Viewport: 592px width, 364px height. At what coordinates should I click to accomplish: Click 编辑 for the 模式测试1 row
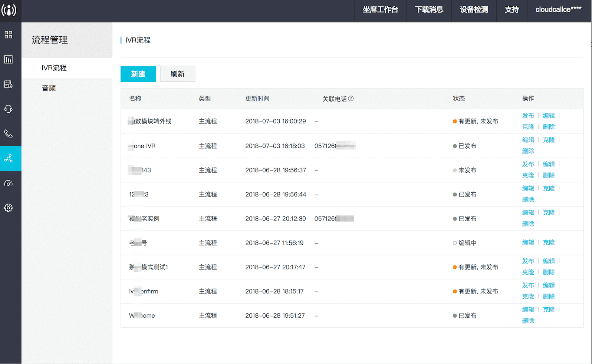[x=549, y=261]
